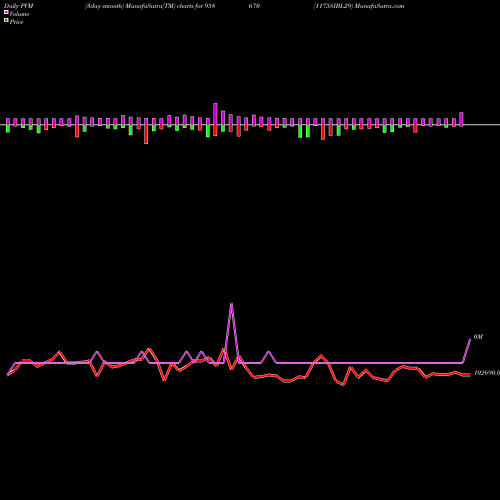
Task: Click the tallest purple spike on volume line
Action: coord(231,304)
